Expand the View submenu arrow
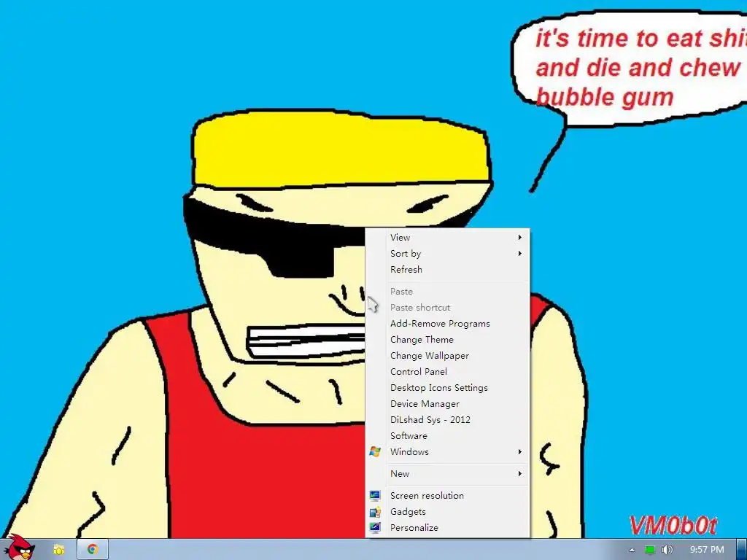 click(x=519, y=237)
